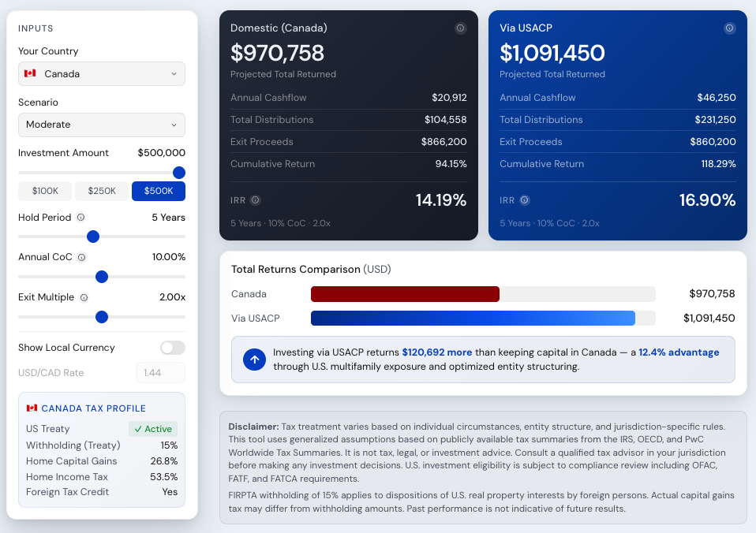Click the $20,912 Annual Cashflow value
756x533 pixels.
[449, 98]
